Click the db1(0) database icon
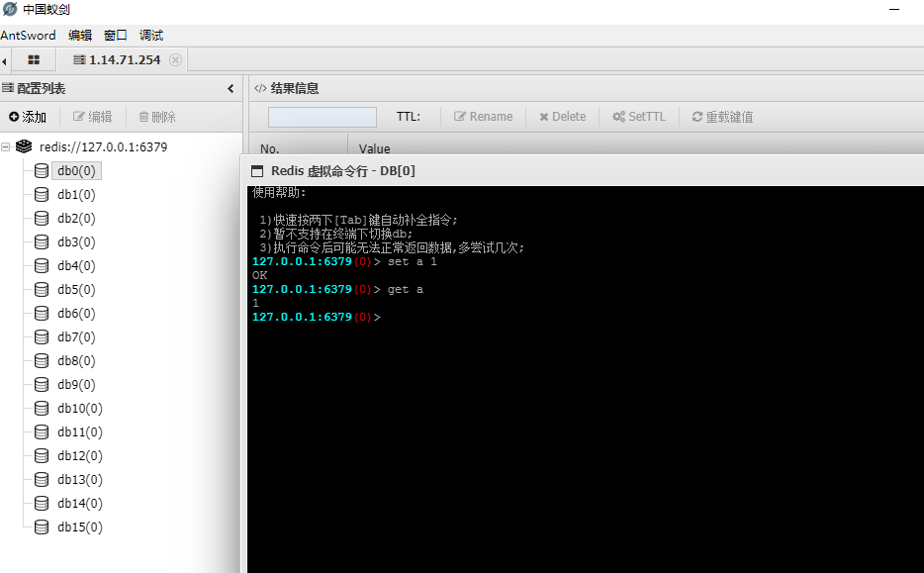The height and width of the screenshot is (573, 924). [42, 195]
